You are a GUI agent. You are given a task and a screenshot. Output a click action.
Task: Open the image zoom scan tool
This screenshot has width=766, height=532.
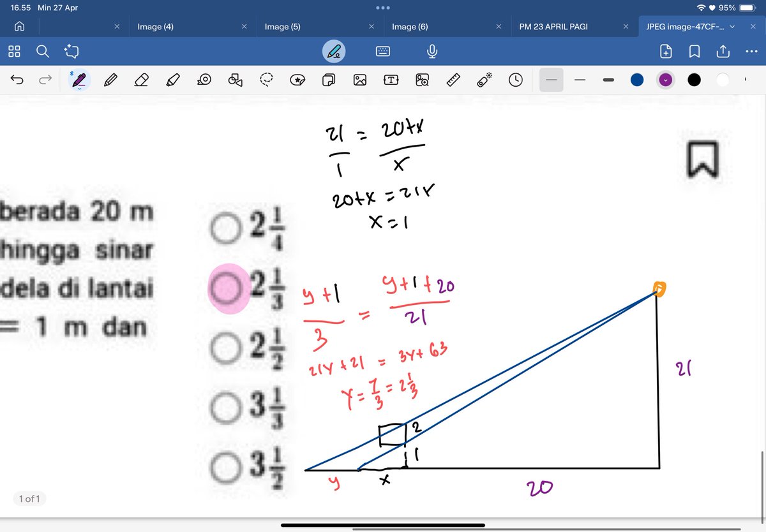pyautogui.click(x=422, y=80)
